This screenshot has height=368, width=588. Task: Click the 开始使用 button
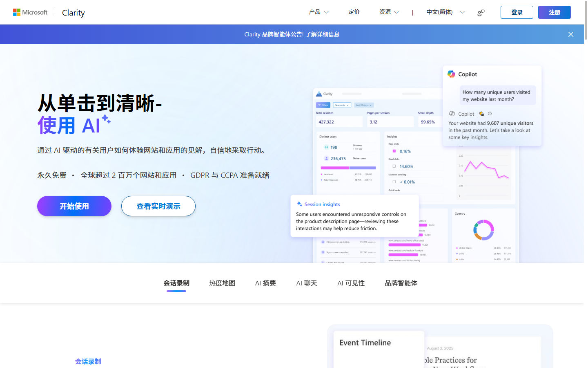pyautogui.click(x=74, y=206)
